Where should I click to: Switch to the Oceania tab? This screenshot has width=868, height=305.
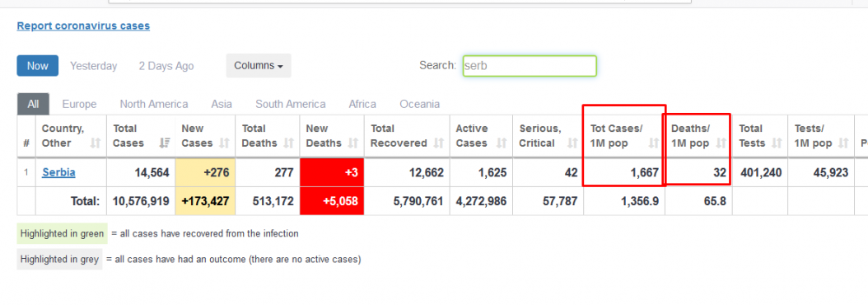tap(420, 104)
